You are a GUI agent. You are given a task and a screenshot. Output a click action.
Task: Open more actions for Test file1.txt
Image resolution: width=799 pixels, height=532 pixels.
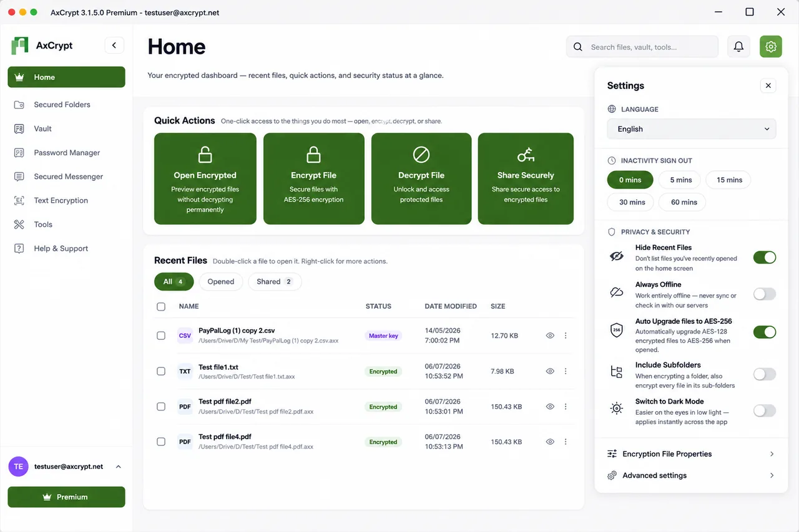(566, 371)
